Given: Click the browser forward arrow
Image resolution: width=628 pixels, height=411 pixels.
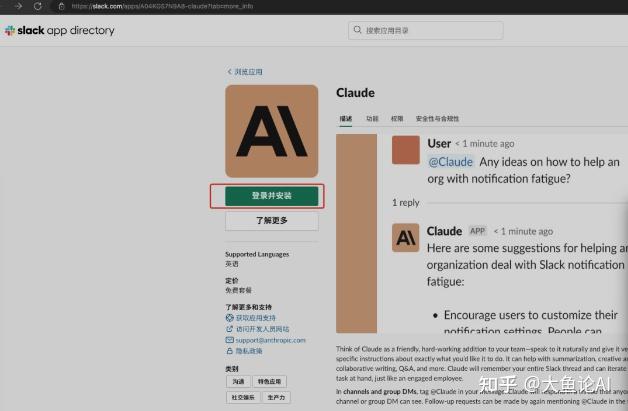Looking at the screenshot, I should 18,6.
